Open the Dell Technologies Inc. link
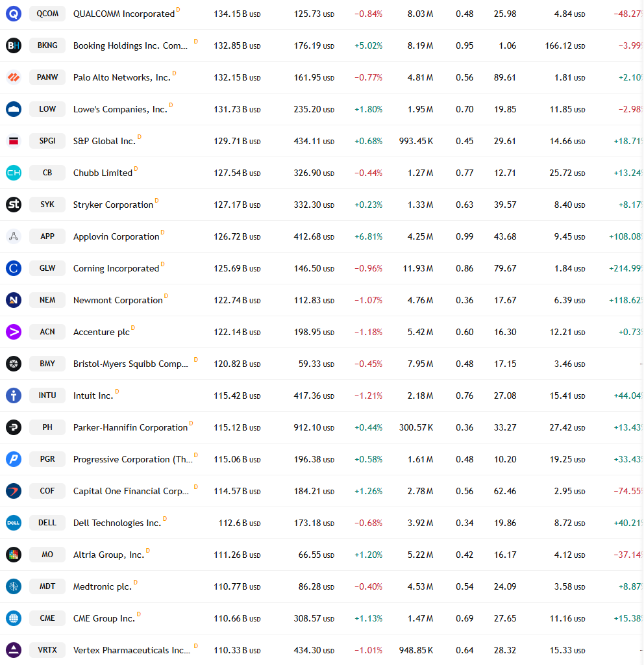Viewport: 644px width, 665px height. pos(117,523)
